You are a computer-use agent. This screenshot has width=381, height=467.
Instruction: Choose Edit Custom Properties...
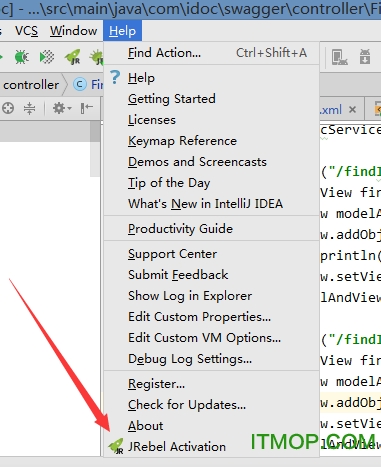point(211,317)
